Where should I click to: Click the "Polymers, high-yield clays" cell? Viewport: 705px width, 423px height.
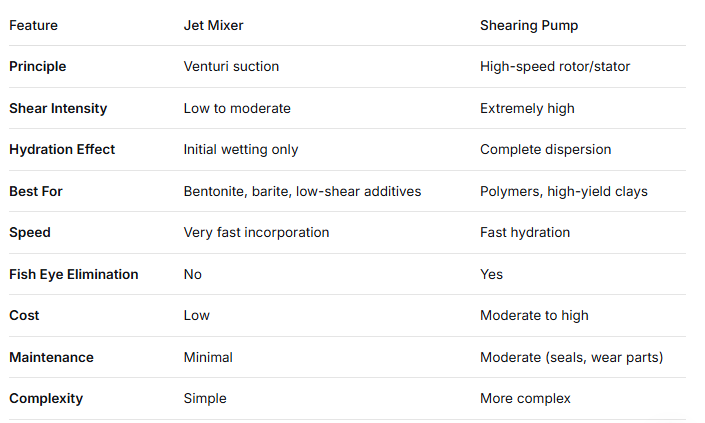(564, 191)
